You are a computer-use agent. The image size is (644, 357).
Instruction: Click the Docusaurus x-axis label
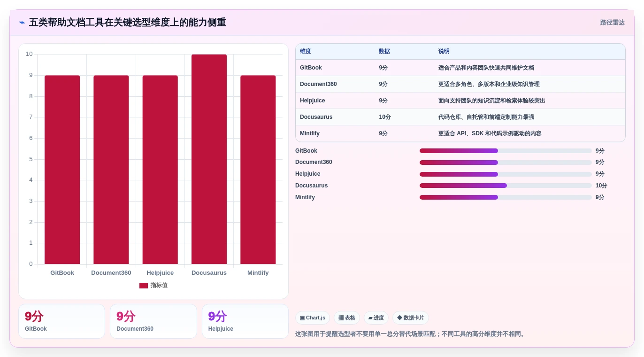click(x=209, y=273)
